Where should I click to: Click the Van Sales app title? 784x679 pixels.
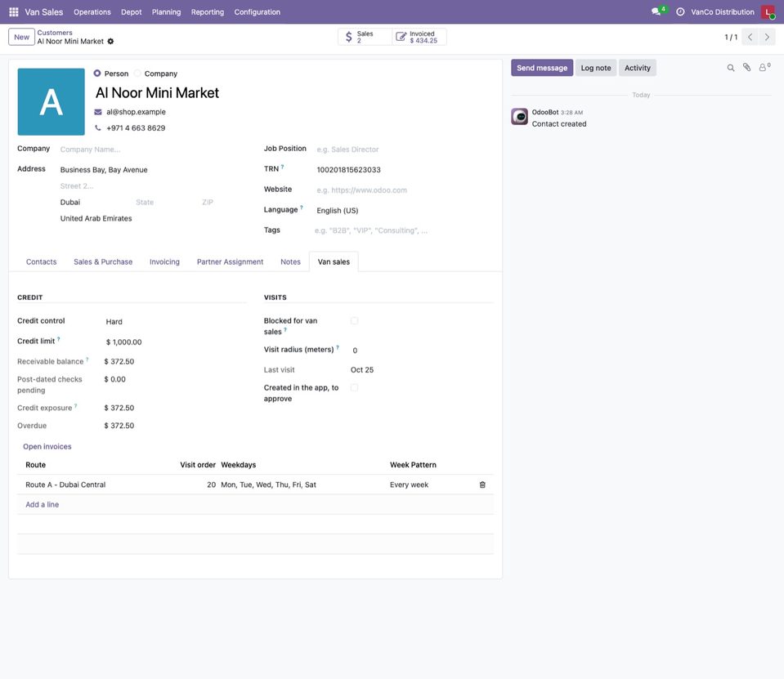tap(44, 11)
